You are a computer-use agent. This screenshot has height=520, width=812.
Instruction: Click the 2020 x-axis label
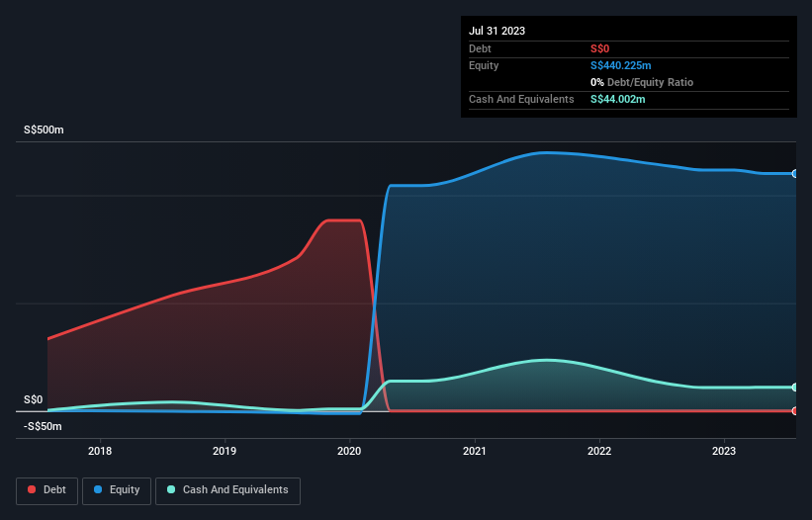349,451
